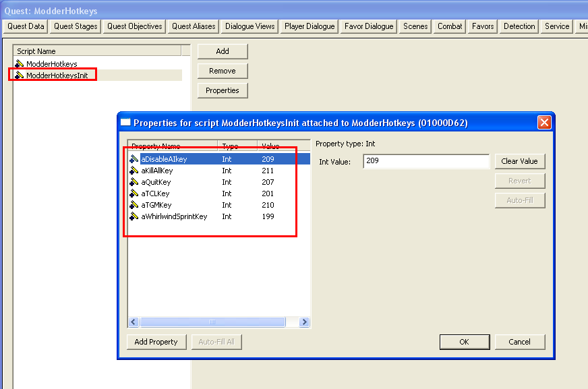Select the aTCLKey property row

point(219,193)
